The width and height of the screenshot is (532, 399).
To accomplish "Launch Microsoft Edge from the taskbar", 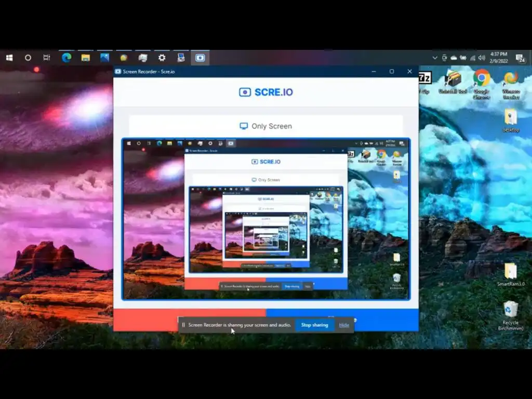I will pos(66,58).
